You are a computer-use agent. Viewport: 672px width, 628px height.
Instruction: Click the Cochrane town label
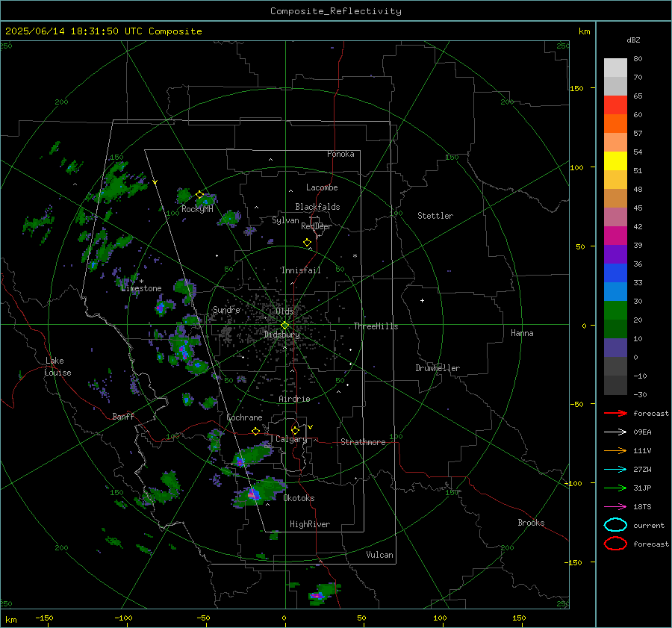click(x=244, y=417)
